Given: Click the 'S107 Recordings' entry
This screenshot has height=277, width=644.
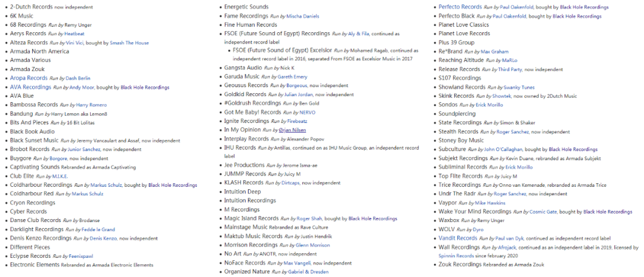Looking at the screenshot, I should (460, 78).
